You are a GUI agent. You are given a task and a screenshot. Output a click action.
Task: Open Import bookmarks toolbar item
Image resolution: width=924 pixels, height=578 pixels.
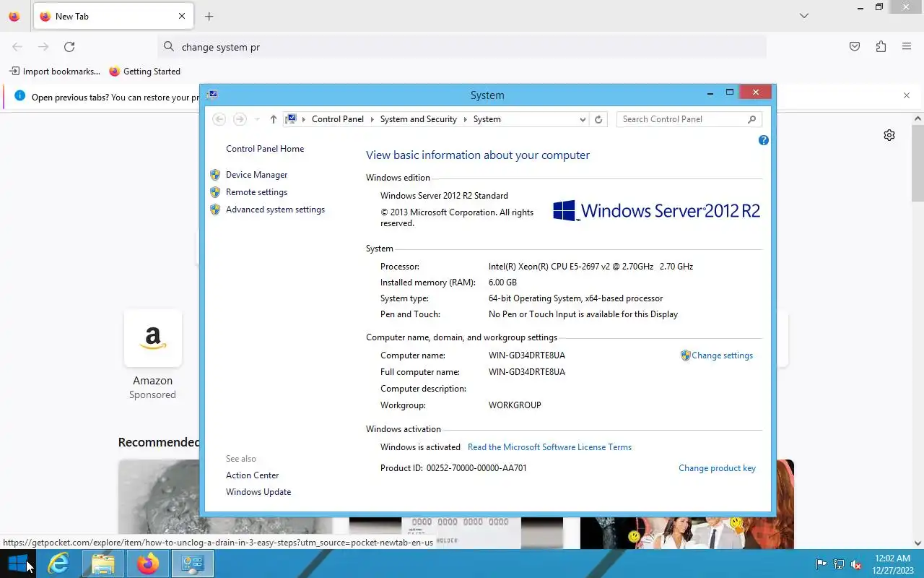(x=55, y=72)
